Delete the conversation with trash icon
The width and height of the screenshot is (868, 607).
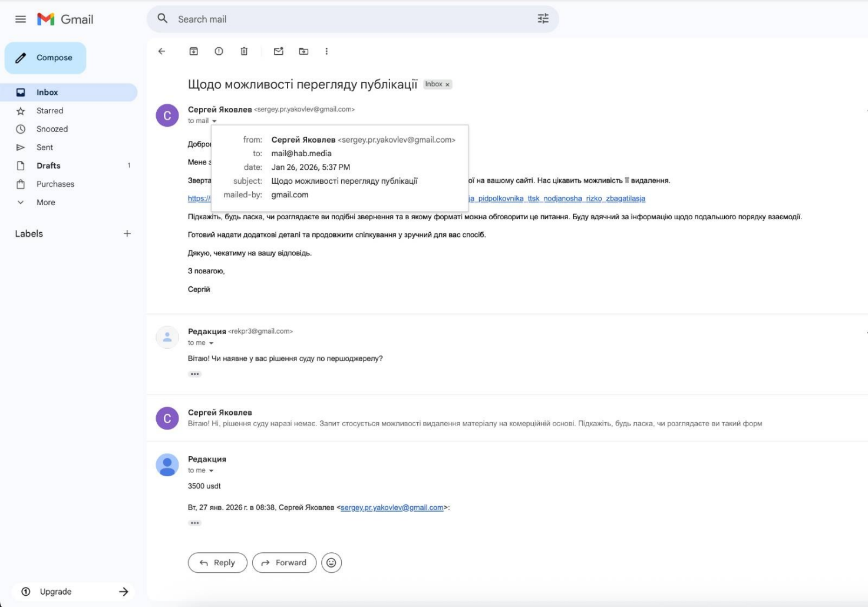click(x=244, y=51)
